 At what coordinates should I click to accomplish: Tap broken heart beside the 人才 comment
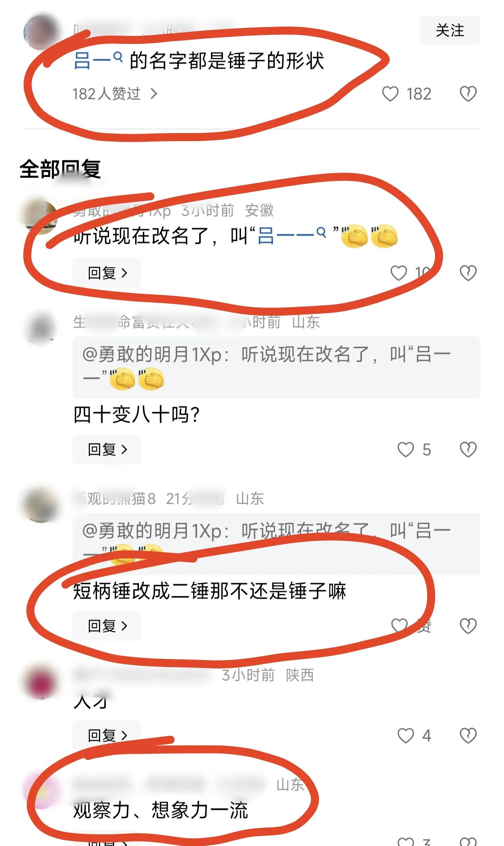click(468, 736)
